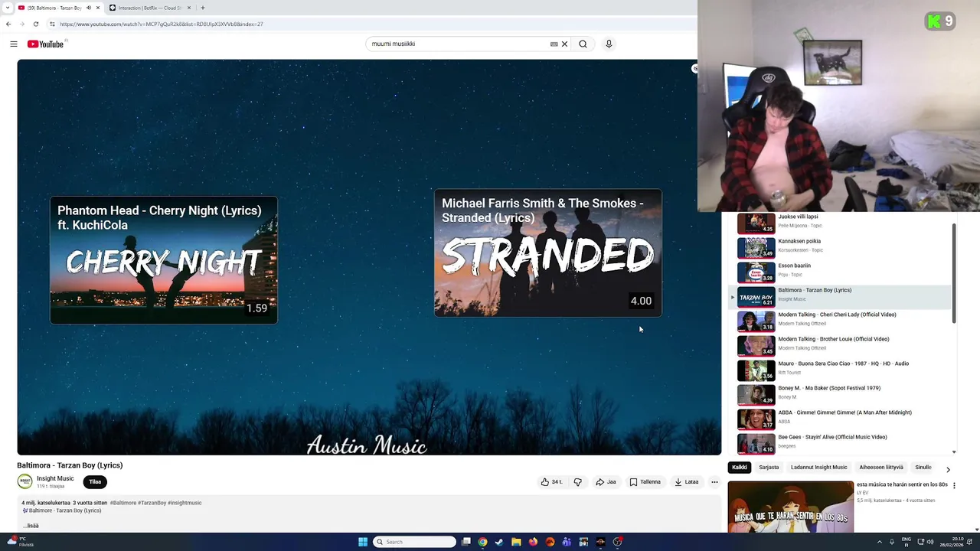Mute the Baltimora tab via its speaker icon
This screenshot has height=551, width=980.
coord(88,8)
